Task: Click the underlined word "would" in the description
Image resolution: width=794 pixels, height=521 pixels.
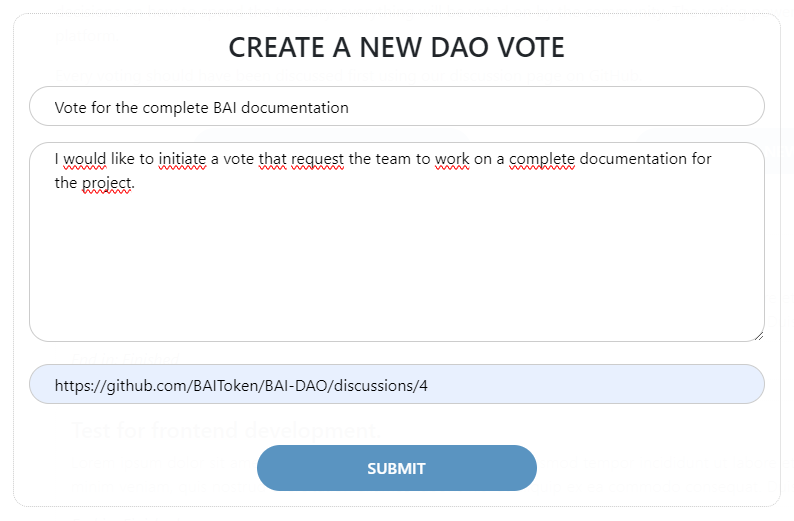Action: [x=84, y=159]
